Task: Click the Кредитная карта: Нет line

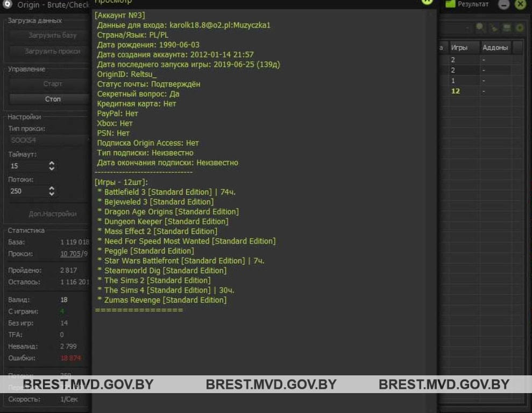Action: tap(137, 104)
